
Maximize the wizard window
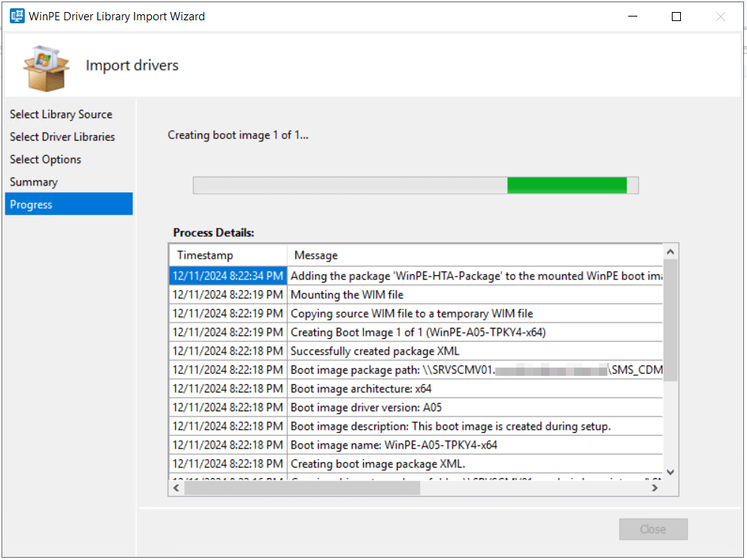coord(676,16)
